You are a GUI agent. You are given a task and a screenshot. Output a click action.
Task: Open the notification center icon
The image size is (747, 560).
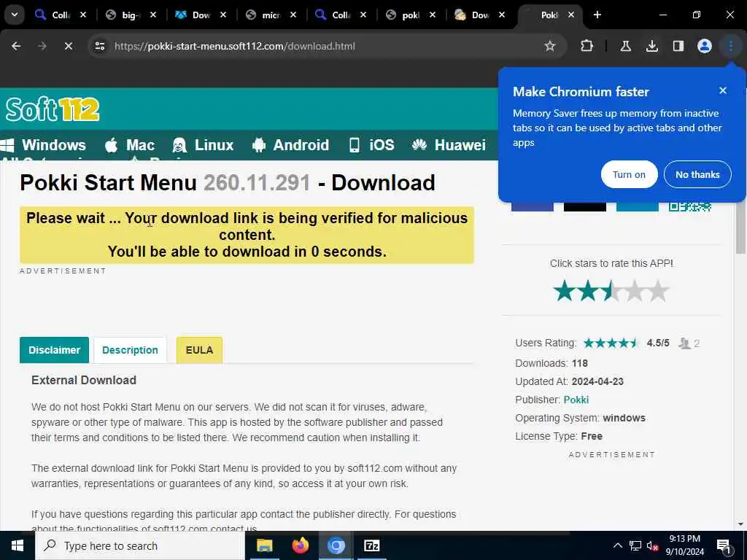pyautogui.click(x=724, y=546)
